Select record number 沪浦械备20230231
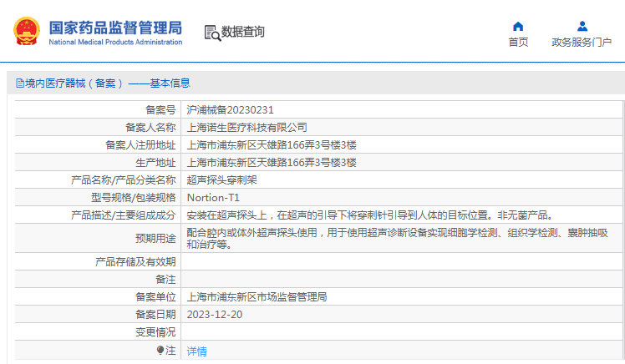 [x=230, y=110]
